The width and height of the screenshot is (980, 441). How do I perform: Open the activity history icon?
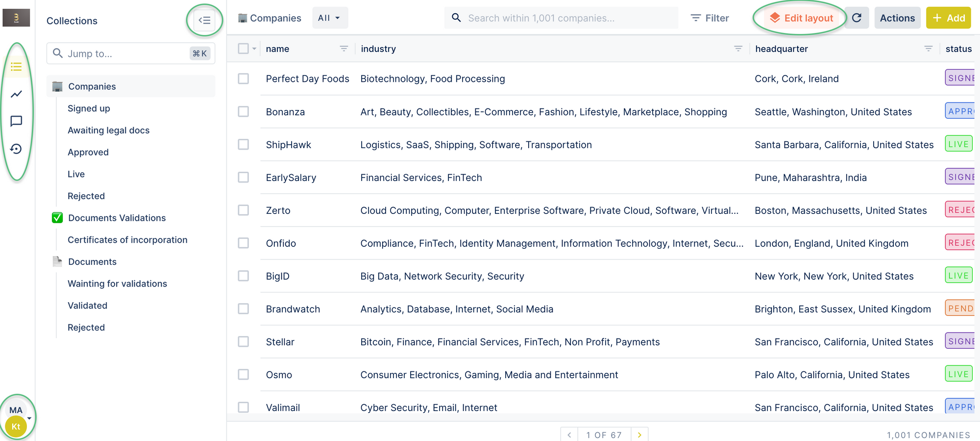16,149
